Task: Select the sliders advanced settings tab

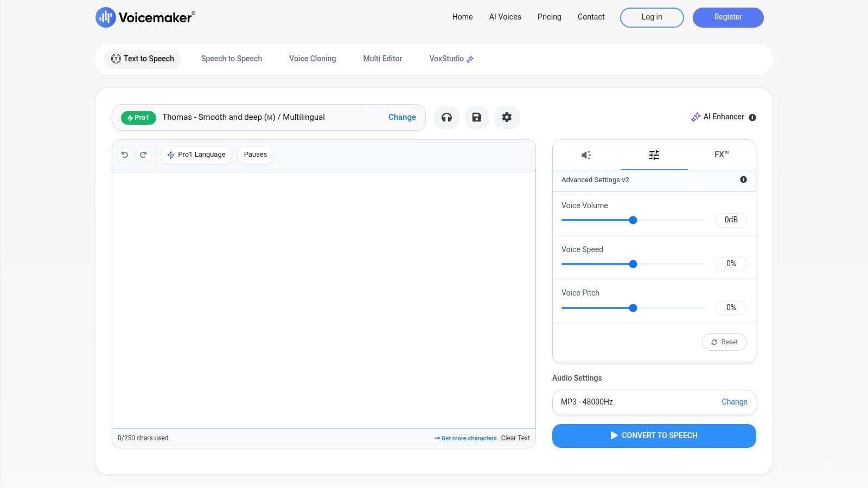Action: pos(654,155)
